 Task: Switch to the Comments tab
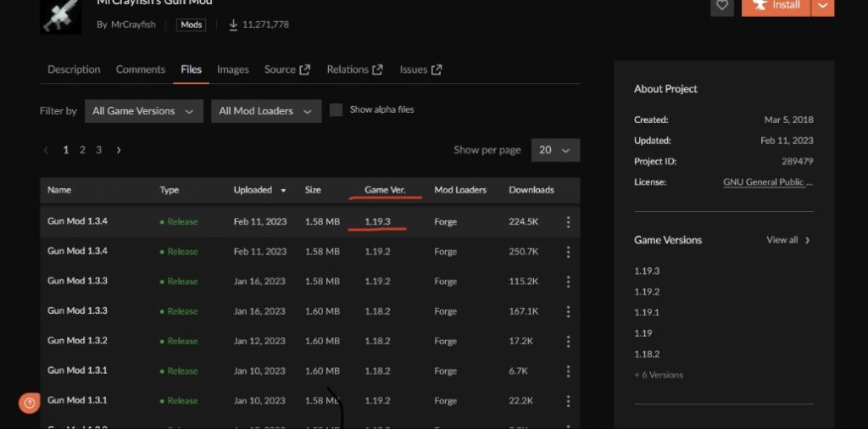point(140,70)
